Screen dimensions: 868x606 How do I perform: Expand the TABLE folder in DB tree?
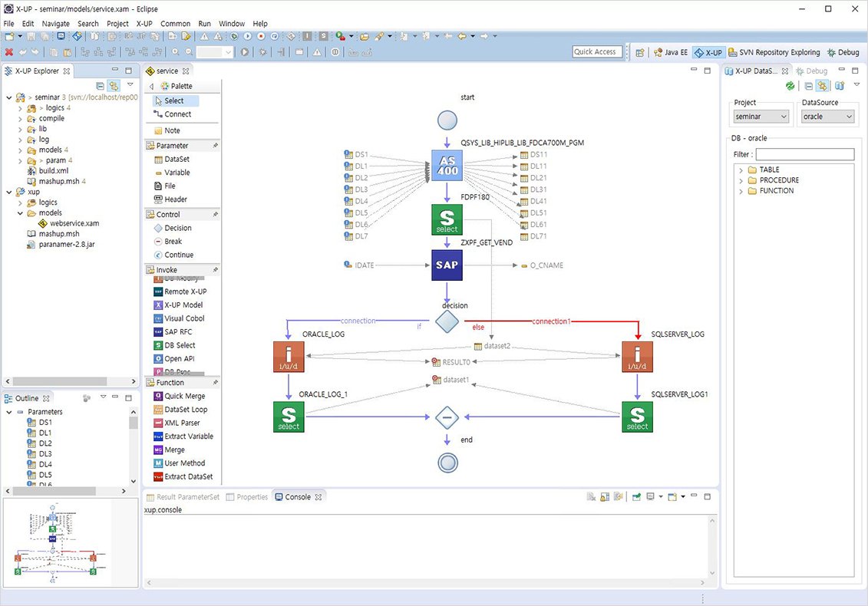741,170
